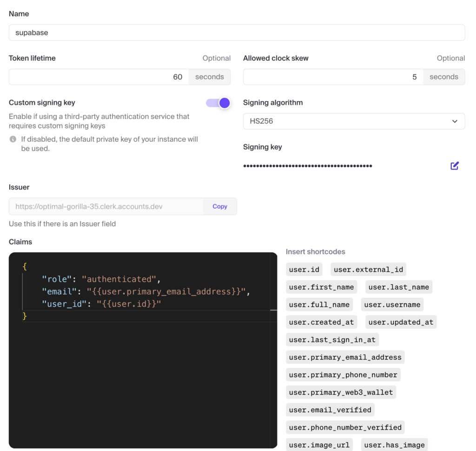Insert the user.full_name shortcode
The width and height of the screenshot is (476, 451).
coord(319,305)
